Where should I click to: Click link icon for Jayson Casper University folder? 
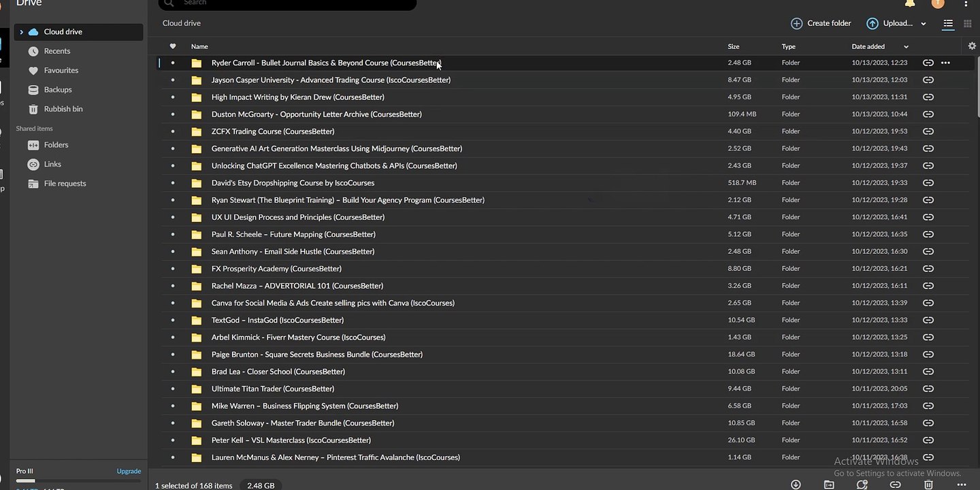(x=928, y=80)
